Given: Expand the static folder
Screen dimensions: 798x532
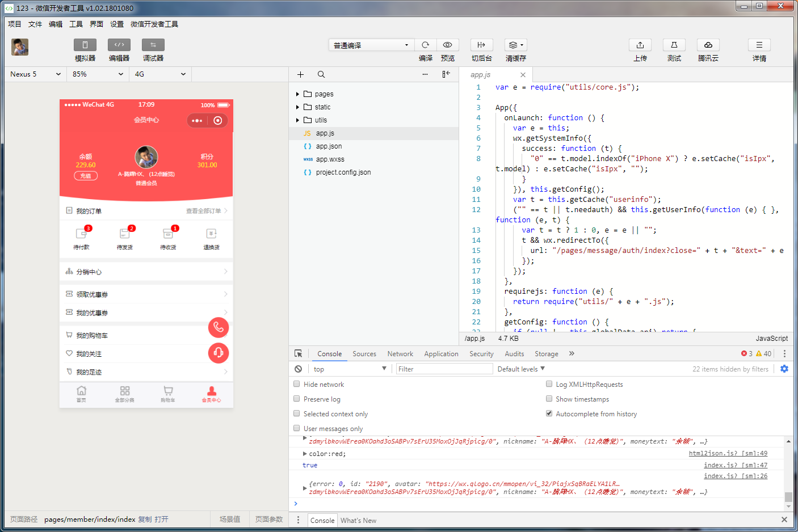Looking at the screenshot, I should tap(297, 107).
